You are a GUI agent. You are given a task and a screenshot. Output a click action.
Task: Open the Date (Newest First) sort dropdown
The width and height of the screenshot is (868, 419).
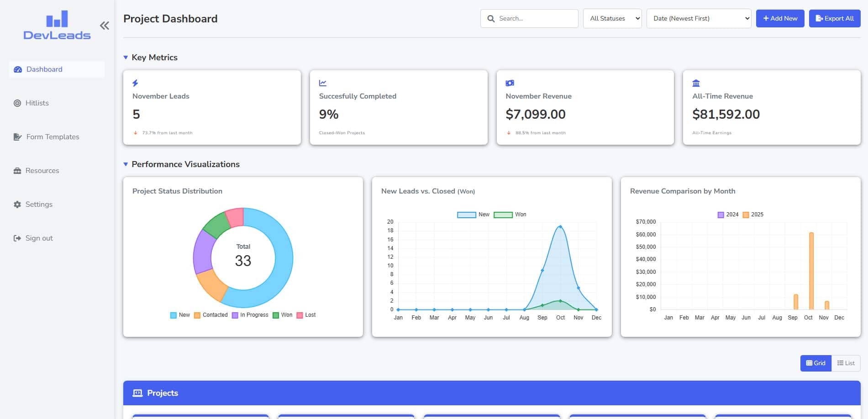point(699,19)
